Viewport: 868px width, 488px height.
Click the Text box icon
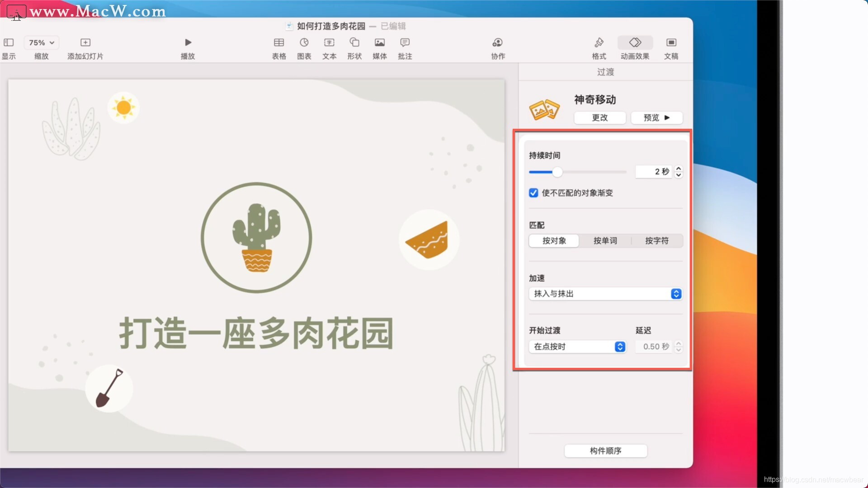(x=329, y=42)
